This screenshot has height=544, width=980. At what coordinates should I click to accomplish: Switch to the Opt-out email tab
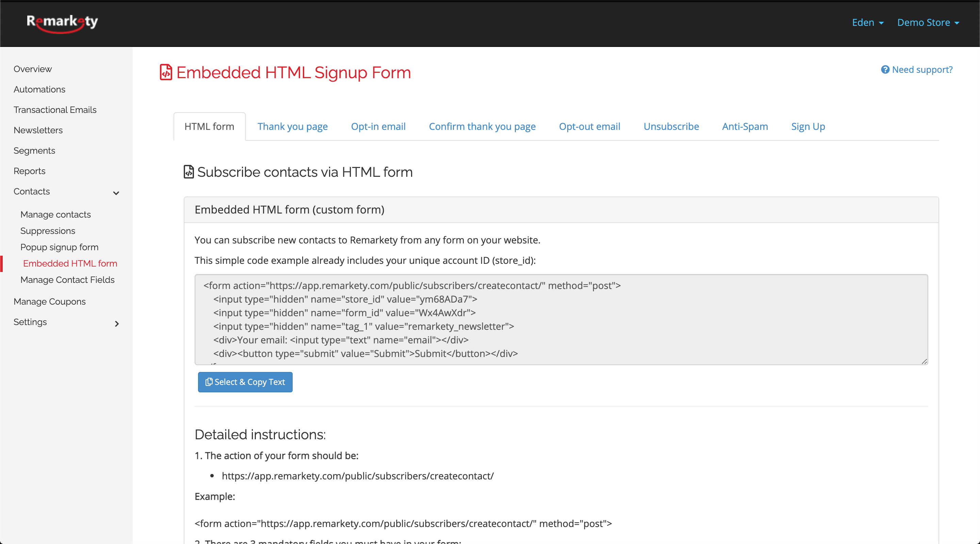(x=589, y=126)
